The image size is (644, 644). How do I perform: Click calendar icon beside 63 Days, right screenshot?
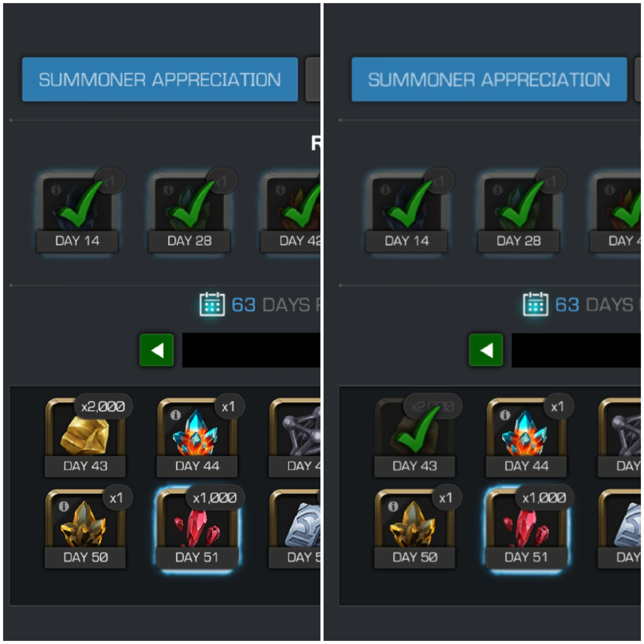(x=536, y=304)
